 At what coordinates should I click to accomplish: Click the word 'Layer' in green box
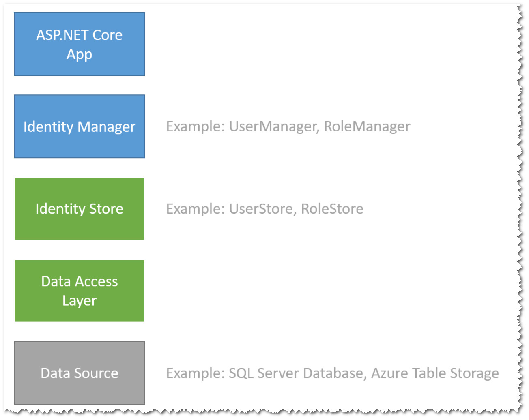[79, 301]
